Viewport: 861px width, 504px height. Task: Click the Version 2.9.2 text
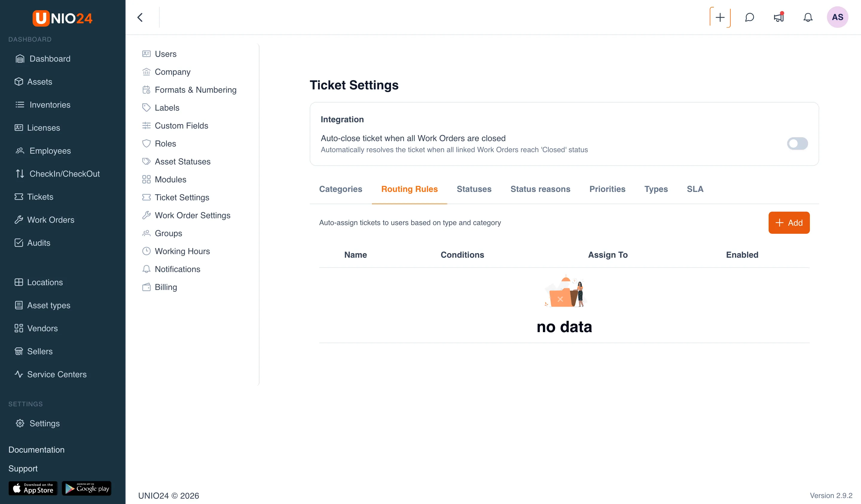[x=831, y=495]
